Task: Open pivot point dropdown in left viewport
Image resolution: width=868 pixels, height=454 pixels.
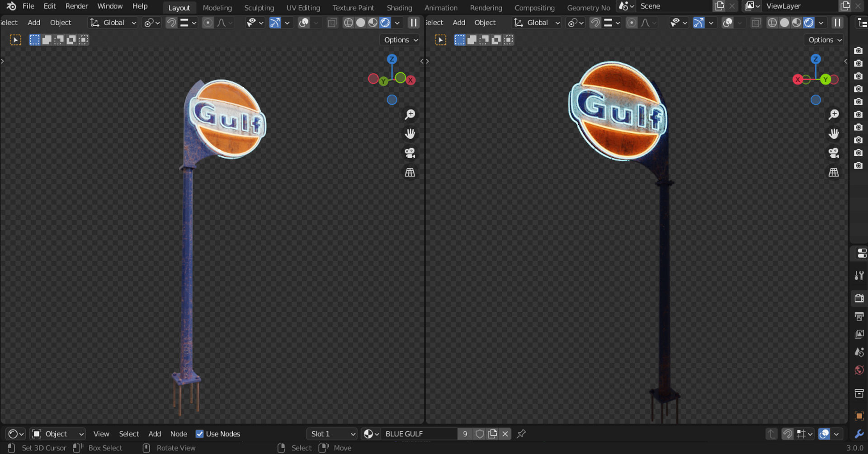Action: coord(152,23)
